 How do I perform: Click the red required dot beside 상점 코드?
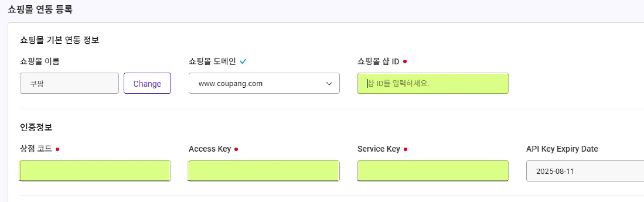coord(58,149)
